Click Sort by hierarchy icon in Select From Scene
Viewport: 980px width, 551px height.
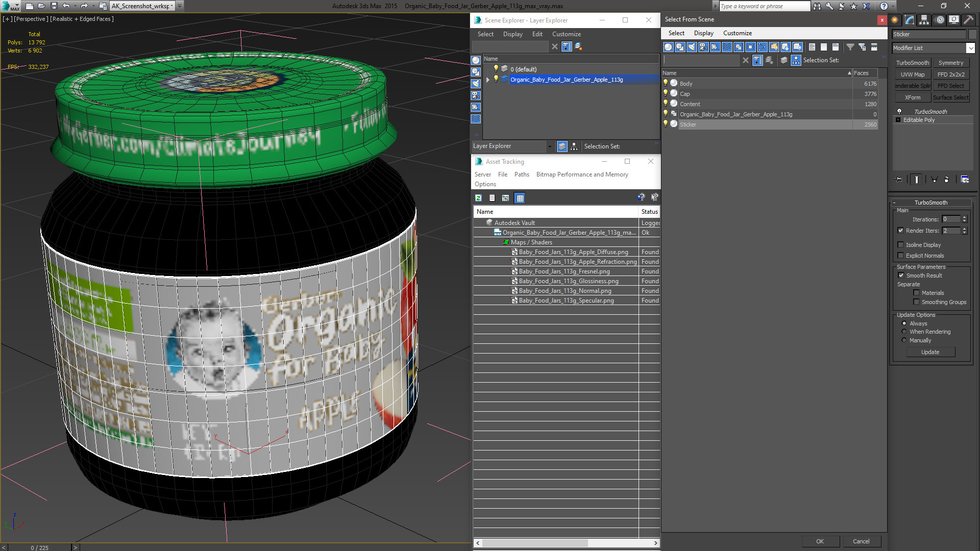coord(796,60)
